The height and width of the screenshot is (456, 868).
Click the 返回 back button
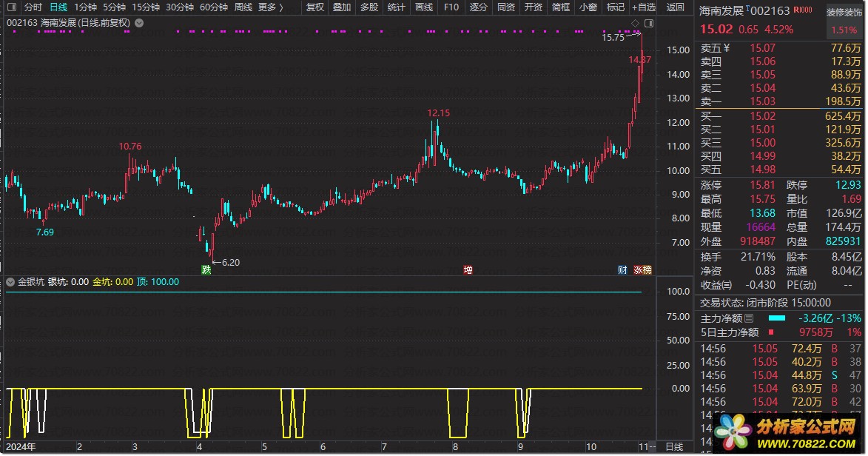[x=676, y=7]
